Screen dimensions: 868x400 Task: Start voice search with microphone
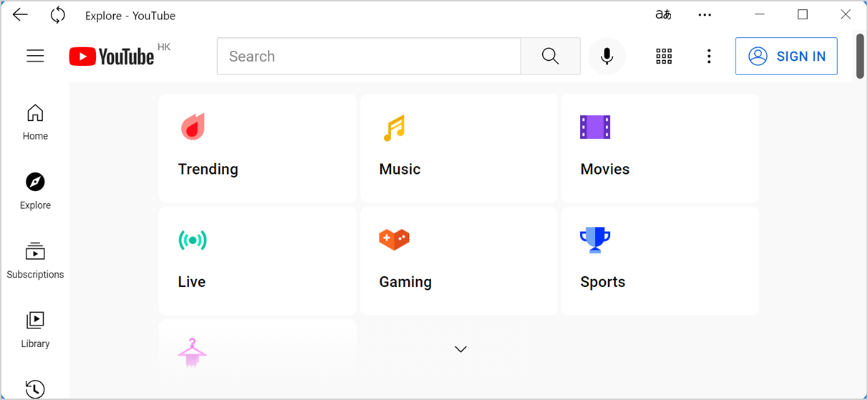click(x=607, y=57)
